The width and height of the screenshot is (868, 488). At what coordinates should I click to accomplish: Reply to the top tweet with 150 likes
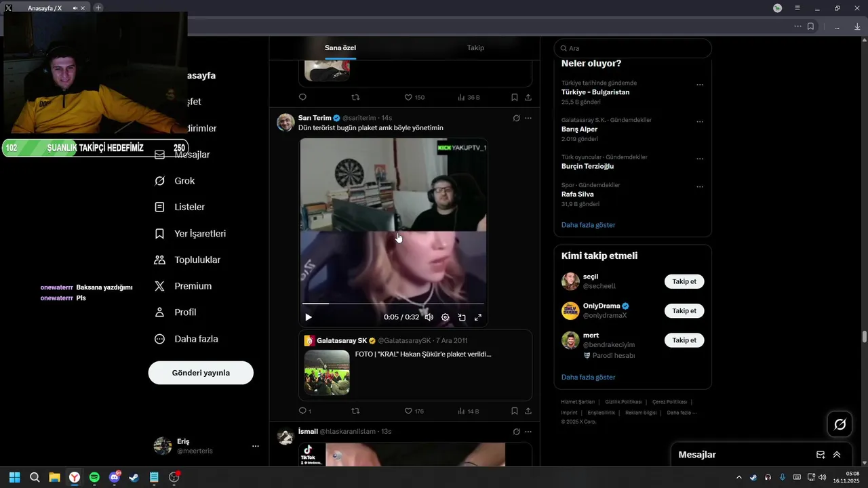303,98
